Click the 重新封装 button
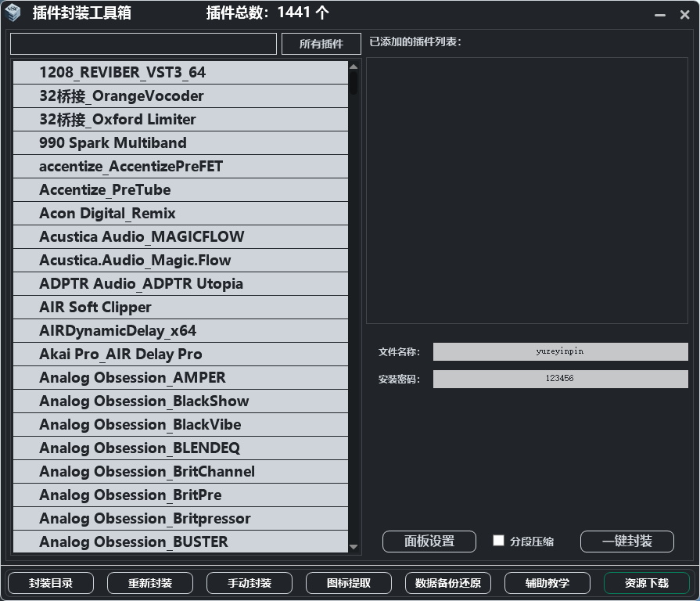Screen dimensions: 700x601 pyautogui.click(x=150, y=583)
